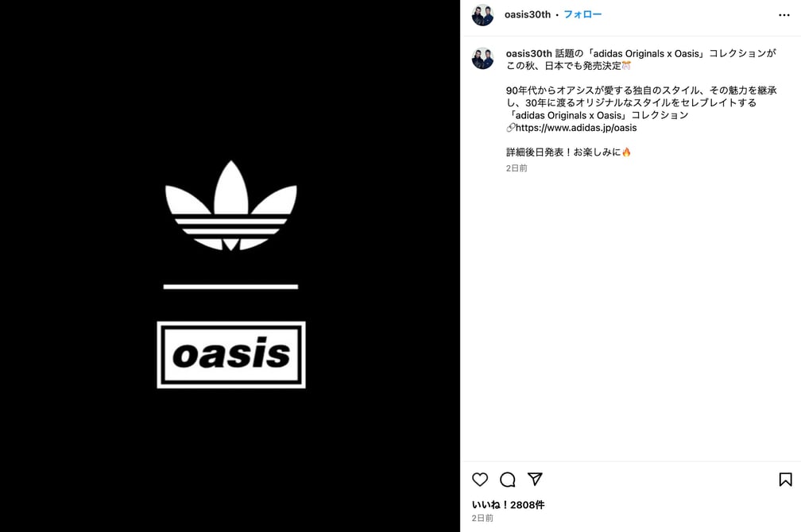Open the adidas.jp/oasis link in the caption

coord(576,128)
